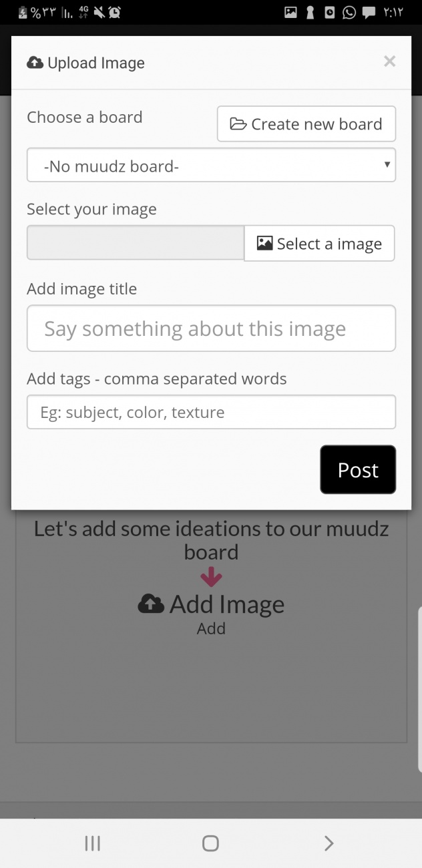Click the folder icon on Create new board

click(238, 124)
